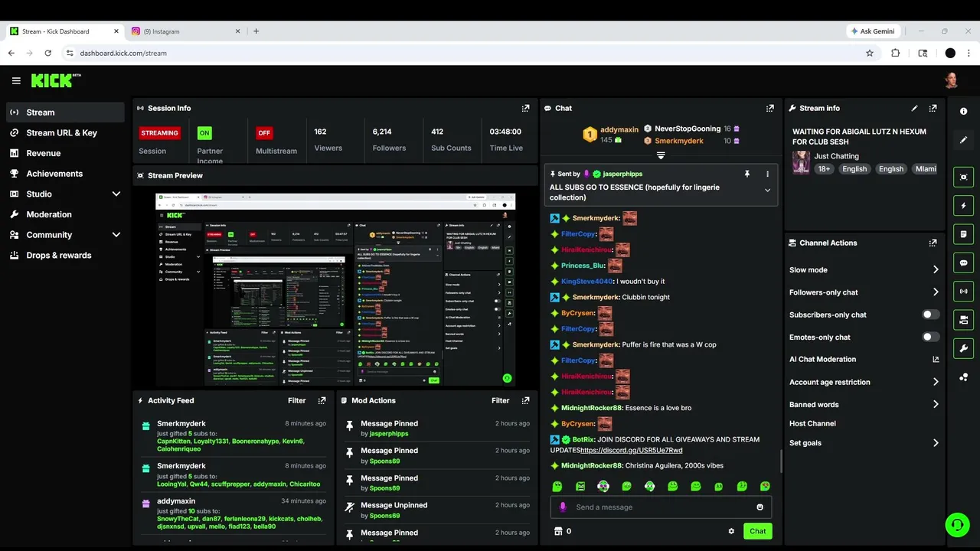Screen dimensions: 980x551
Task: Click the shop icon below message box
Action: point(558,531)
